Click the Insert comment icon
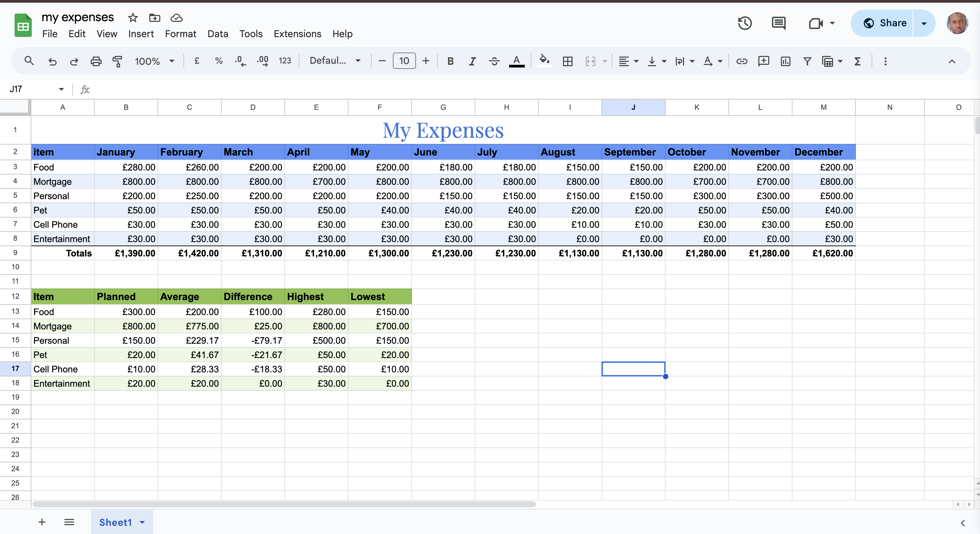This screenshot has width=980, height=534. tap(763, 61)
